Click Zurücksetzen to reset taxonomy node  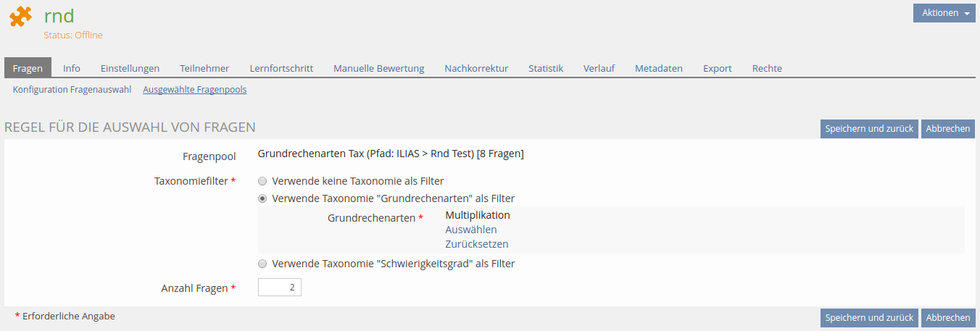click(476, 244)
